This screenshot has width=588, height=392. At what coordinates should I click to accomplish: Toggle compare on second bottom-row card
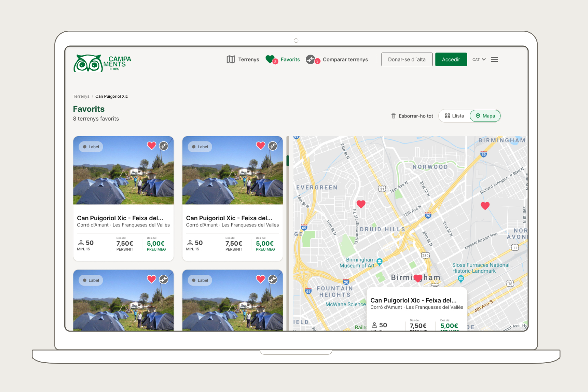click(273, 279)
